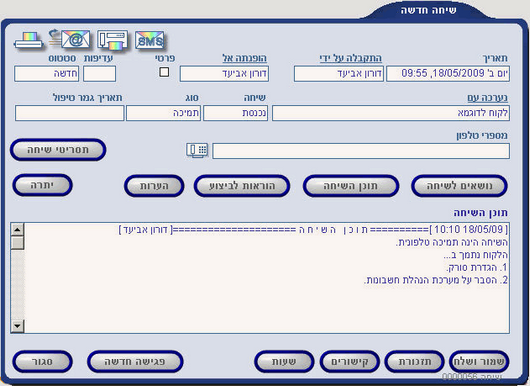This screenshot has height=386, width=530.
Task: Click the סגור button
Action: (x=43, y=362)
